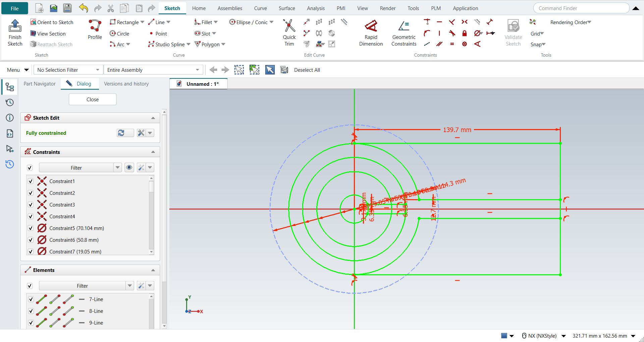This screenshot has width=644, height=342.
Task: Click the Close button in Dialog
Action: click(x=93, y=100)
